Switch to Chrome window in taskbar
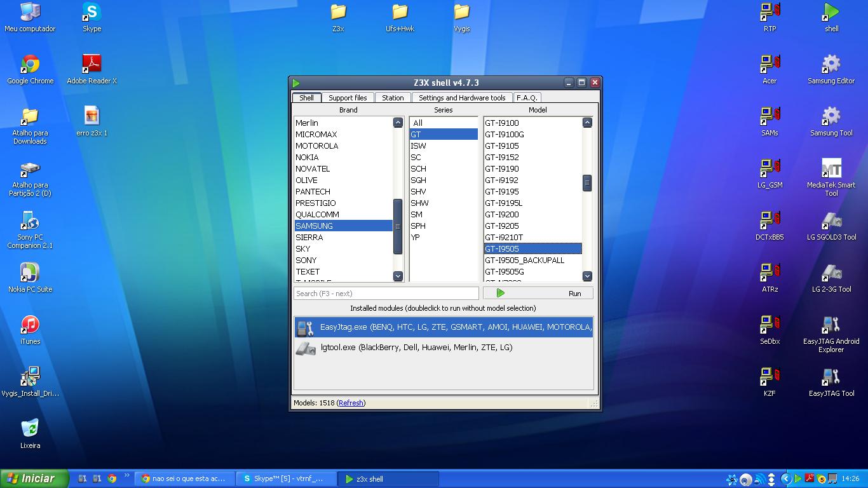Screen dimensions: 868x488 [x=184, y=479]
